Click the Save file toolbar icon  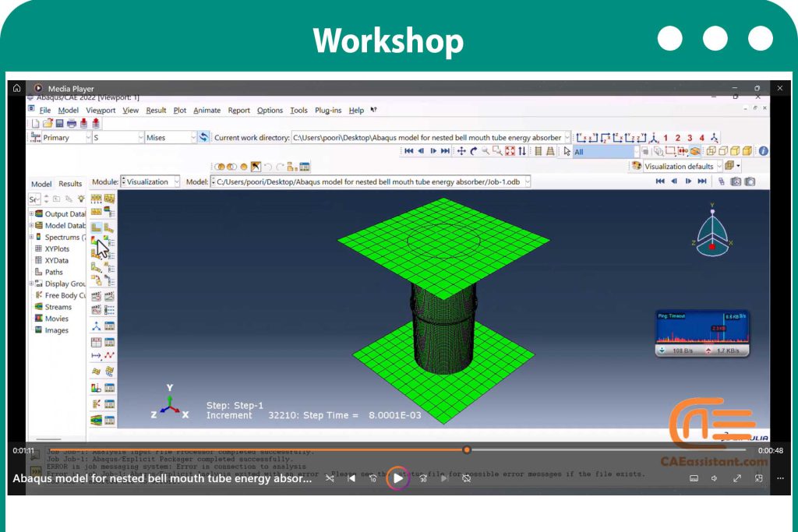tap(59, 123)
